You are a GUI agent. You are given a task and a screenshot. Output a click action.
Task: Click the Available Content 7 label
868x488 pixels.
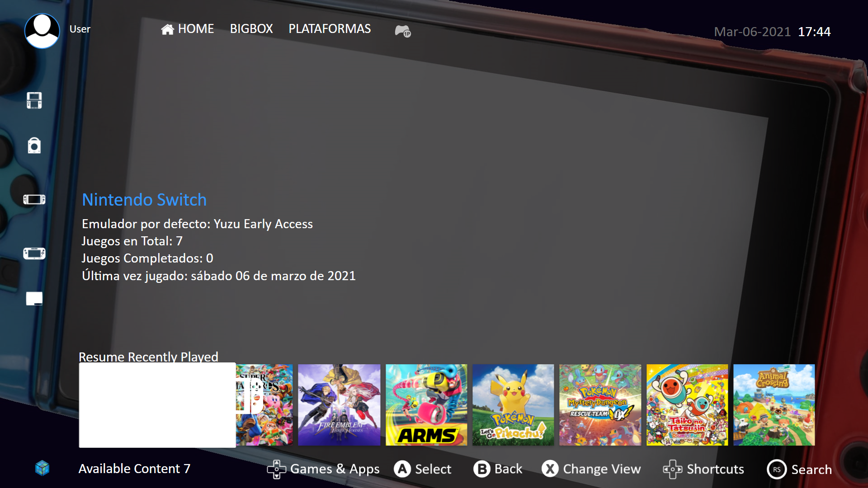[135, 469]
